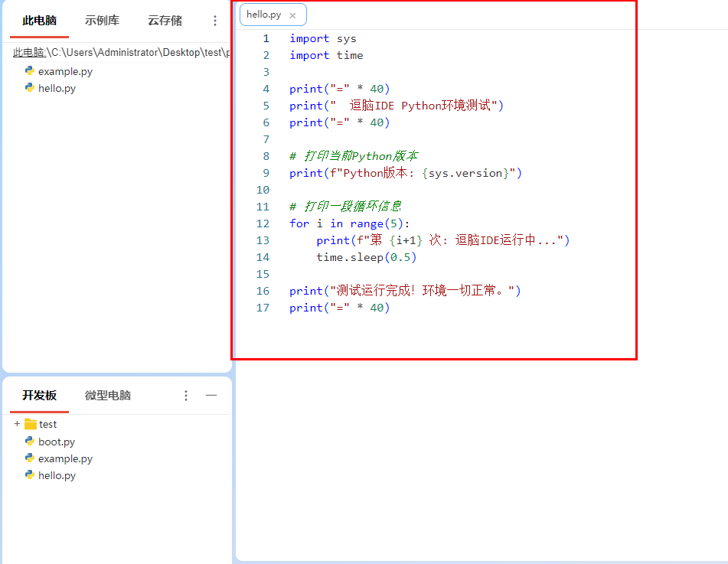Click the sys.version print statement
Viewport: 728px width, 564px height.
[x=406, y=173]
